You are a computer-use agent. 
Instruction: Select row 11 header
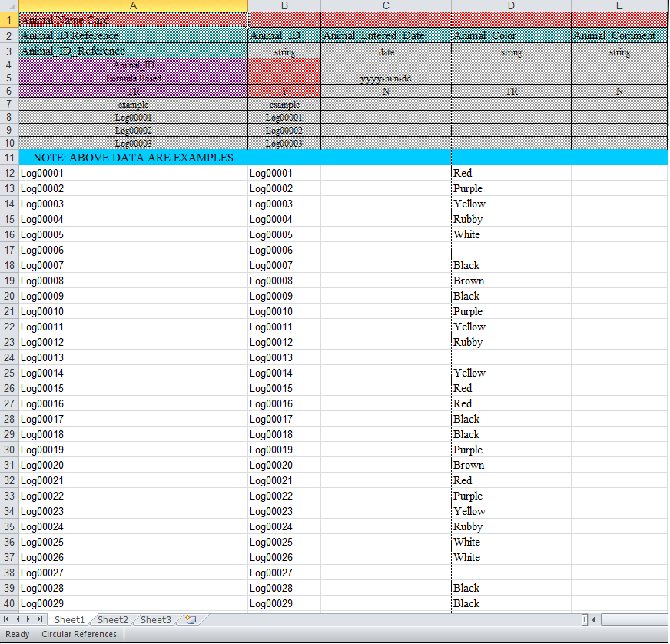click(x=9, y=158)
